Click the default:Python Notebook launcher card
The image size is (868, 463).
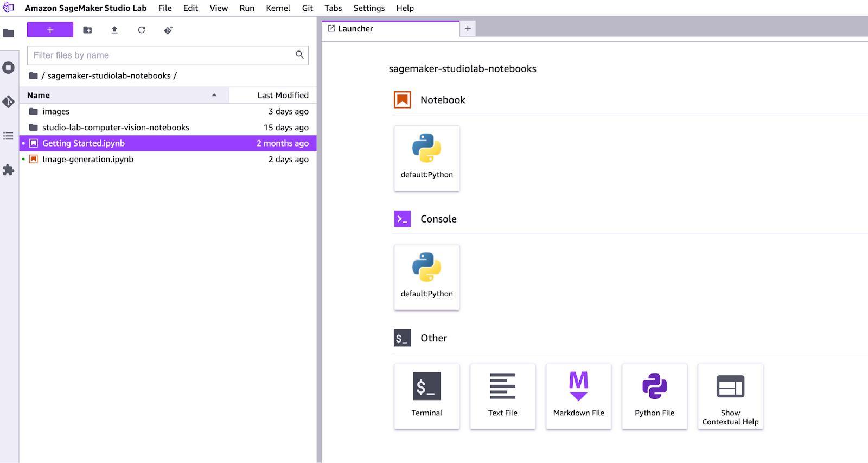427,158
